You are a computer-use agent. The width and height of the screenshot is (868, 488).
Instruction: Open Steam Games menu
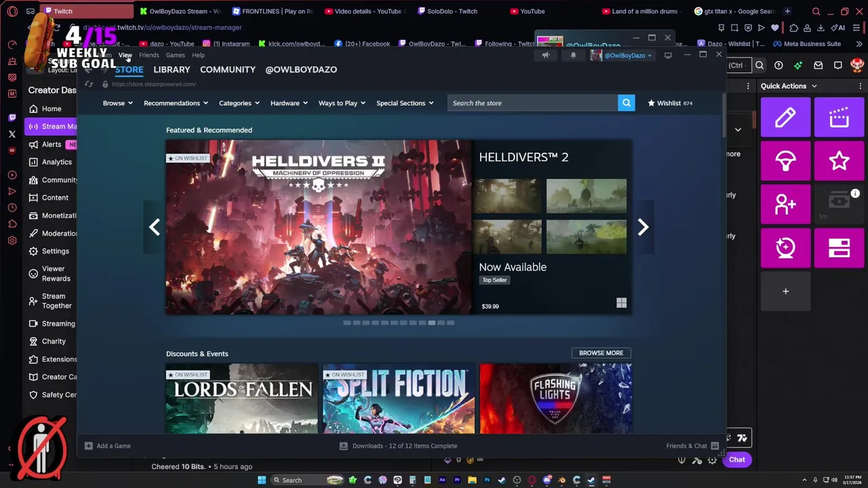tap(175, 56)
